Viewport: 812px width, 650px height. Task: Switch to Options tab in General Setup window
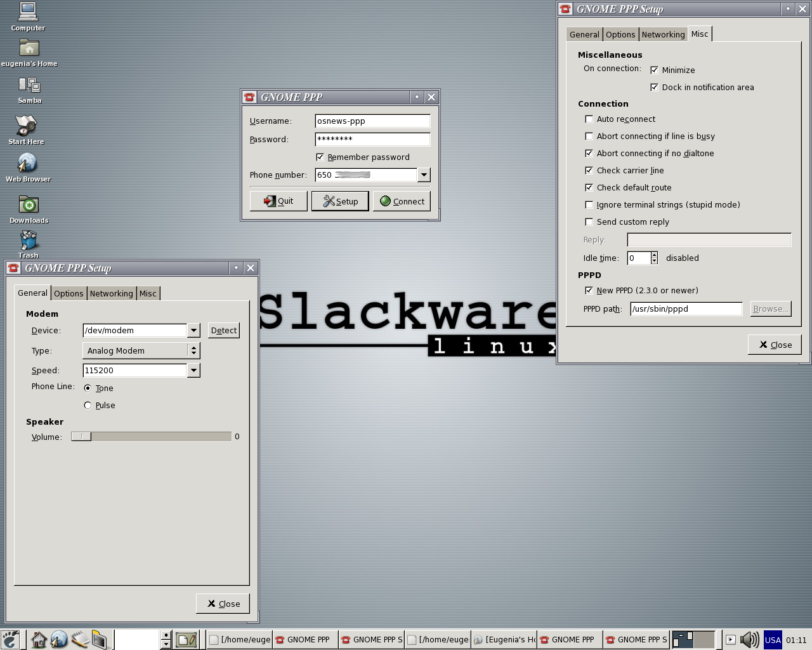click(69, 293)
